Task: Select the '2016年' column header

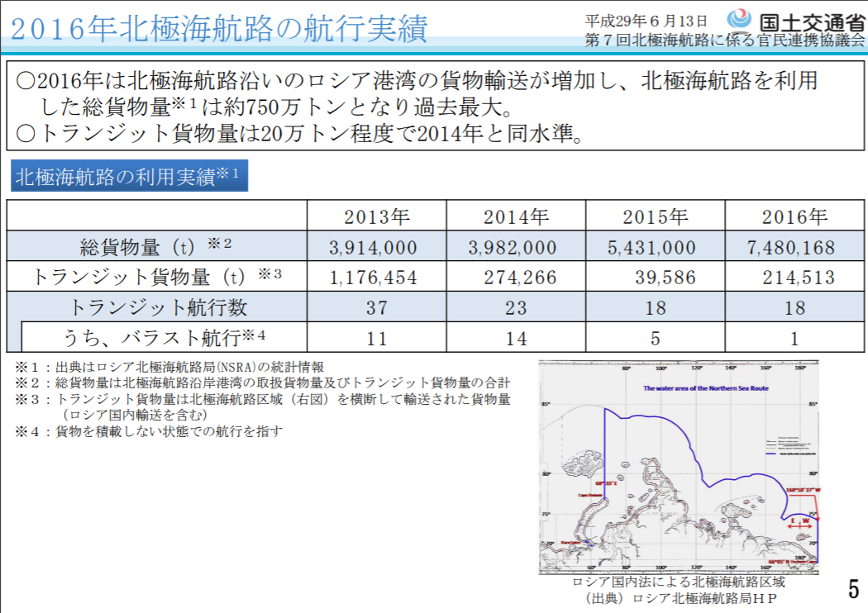Action: [x=794, y=216]
